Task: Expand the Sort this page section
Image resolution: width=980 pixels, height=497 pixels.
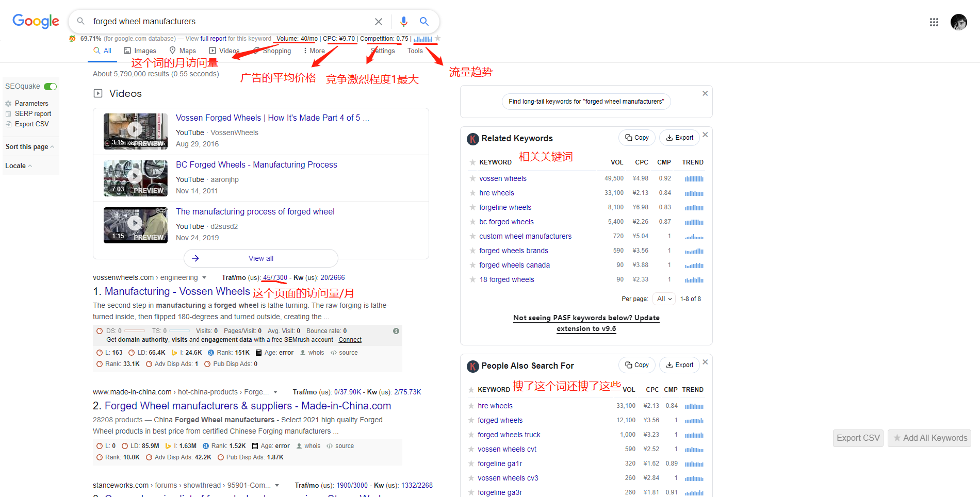Action: (x=30, y=147)
